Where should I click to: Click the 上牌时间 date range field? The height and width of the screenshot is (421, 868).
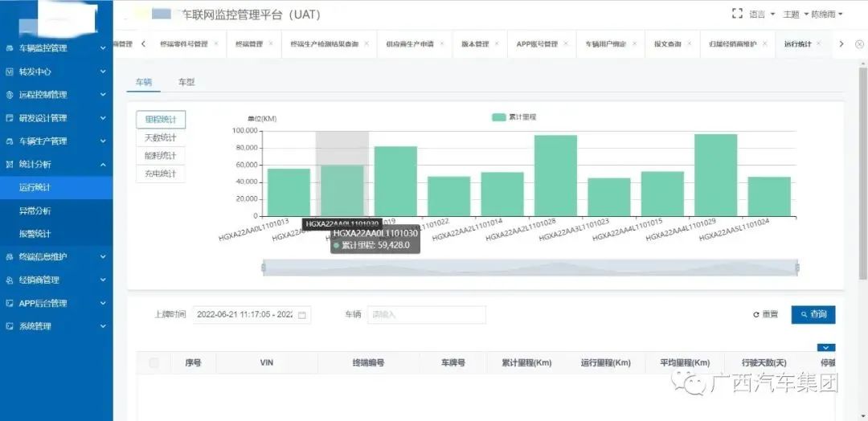coord(252,315)
